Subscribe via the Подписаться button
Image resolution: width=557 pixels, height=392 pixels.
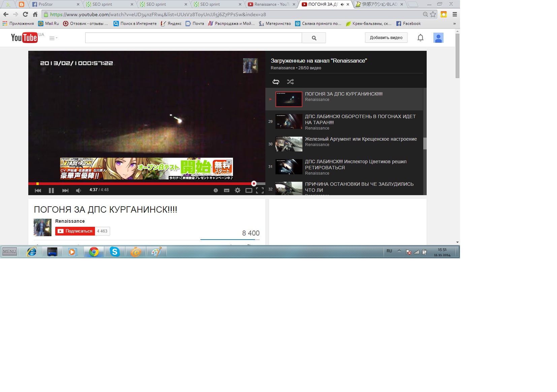(x=75, y=231)
